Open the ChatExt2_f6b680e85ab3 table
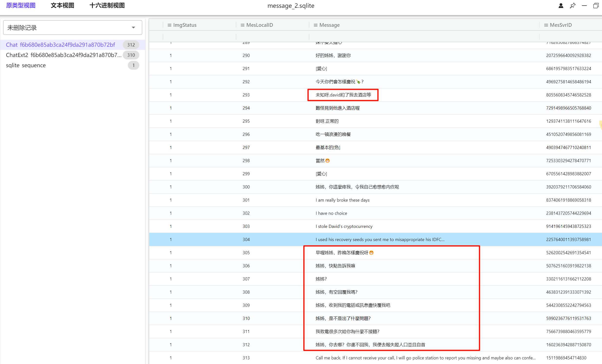This screenshot has width=602, height=364. tap(64, 55)
